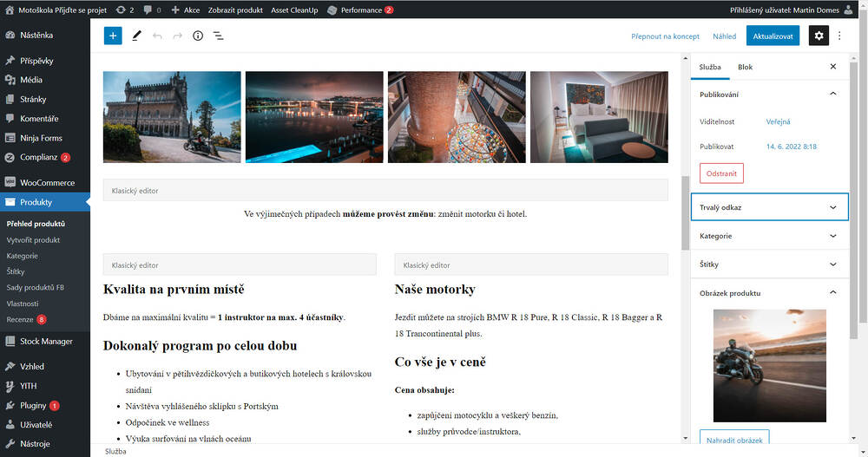Screen dimensions: 868x457
Task: Open the site home icon in admin bar
Action: [10, 10]
